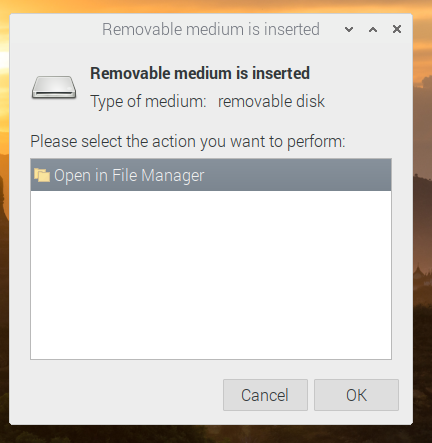Viewport: 432px width, 443px height.
Task: Maximize the dialog using the up chevron
Action: 373,29
